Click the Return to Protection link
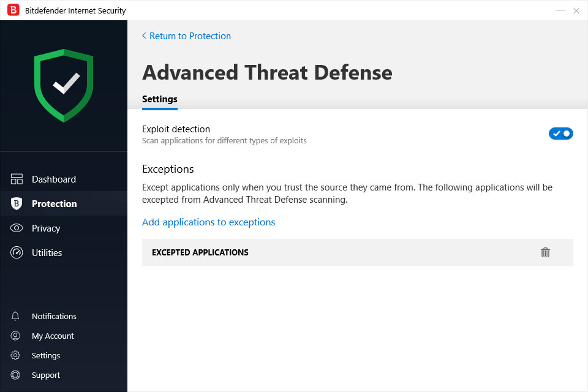The image size is (588, 392). point(190,36)
